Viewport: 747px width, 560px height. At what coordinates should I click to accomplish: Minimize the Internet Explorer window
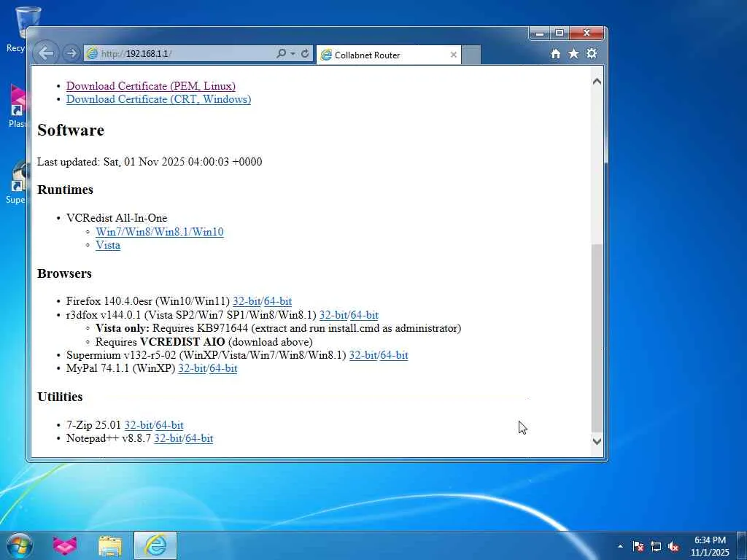click(x=540, y=34)
